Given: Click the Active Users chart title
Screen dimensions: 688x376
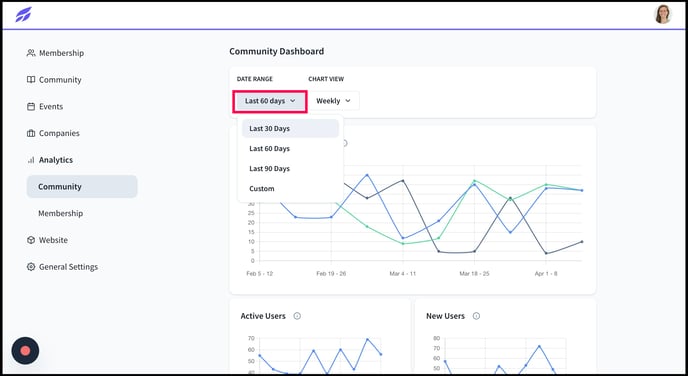Looking at the screenshot, I should [263, 316].
